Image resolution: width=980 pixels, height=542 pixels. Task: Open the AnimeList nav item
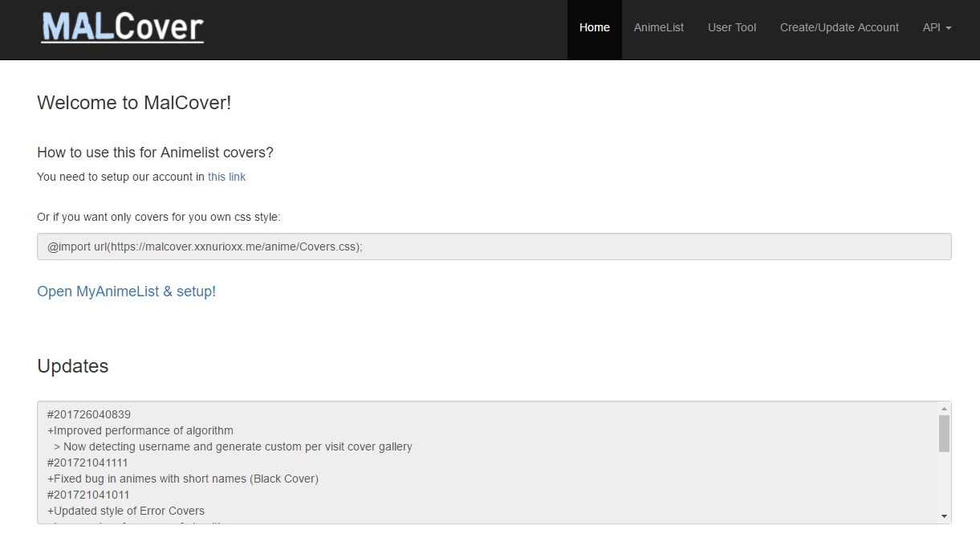(658, 27)
